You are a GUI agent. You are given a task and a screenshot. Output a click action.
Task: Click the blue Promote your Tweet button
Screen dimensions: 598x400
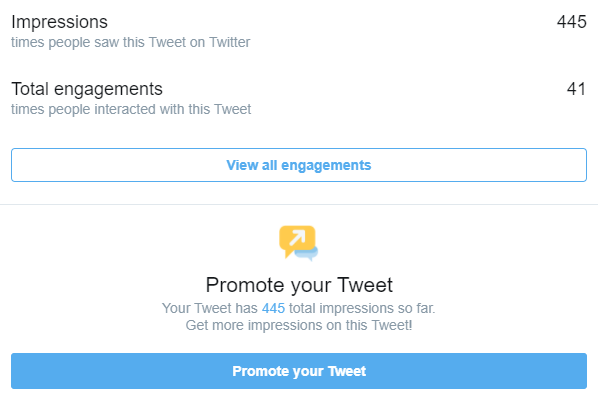299,371
